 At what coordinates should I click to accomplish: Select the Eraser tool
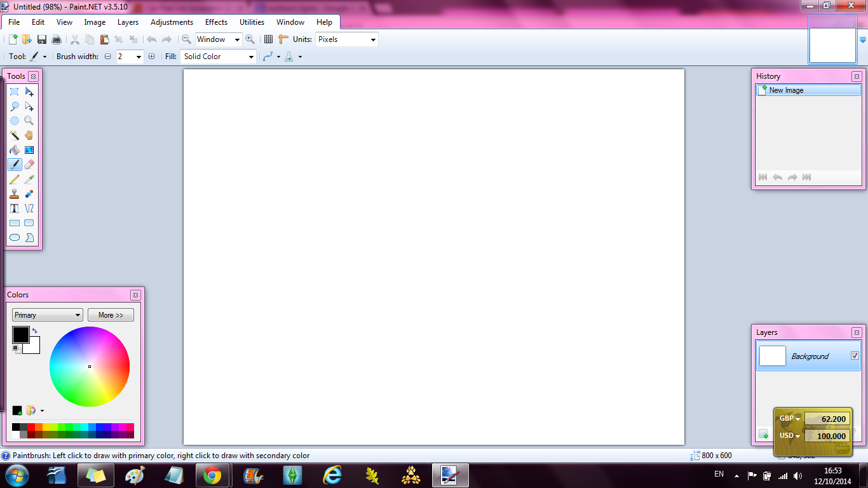[x=29, y=165]
